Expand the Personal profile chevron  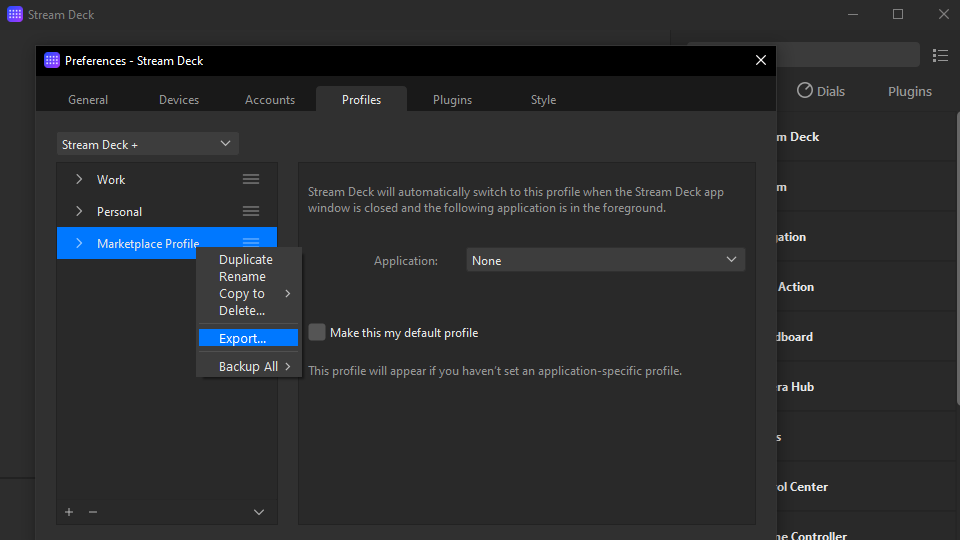tap(79, 211)
